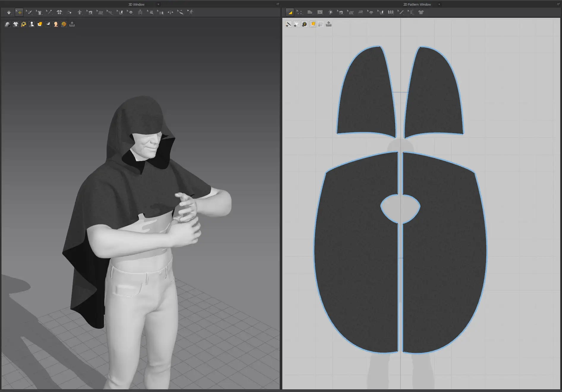Toggle garment visibility in the 2D window
Viewport: 562px width, 392px height.
296,24
